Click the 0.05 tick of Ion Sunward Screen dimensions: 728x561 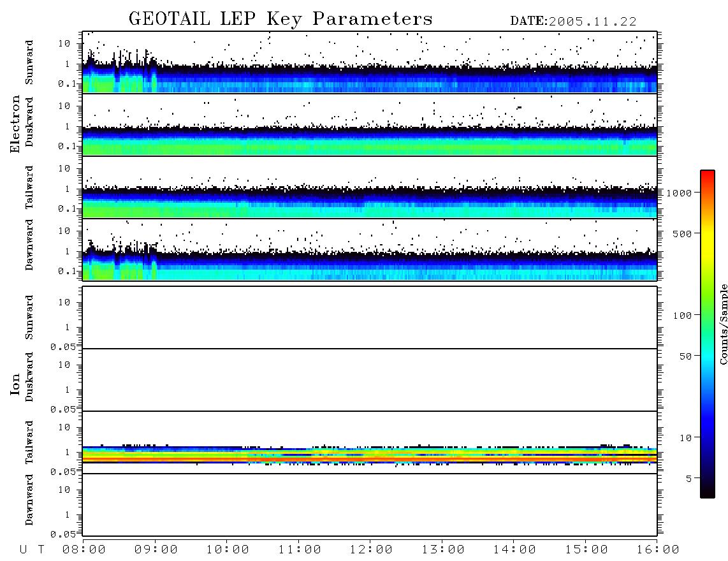click(x=63, y=347)
